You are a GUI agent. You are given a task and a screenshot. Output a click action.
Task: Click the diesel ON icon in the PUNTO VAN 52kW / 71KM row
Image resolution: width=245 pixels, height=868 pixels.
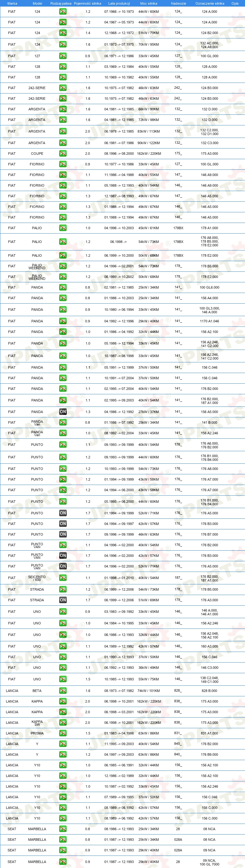63,567
